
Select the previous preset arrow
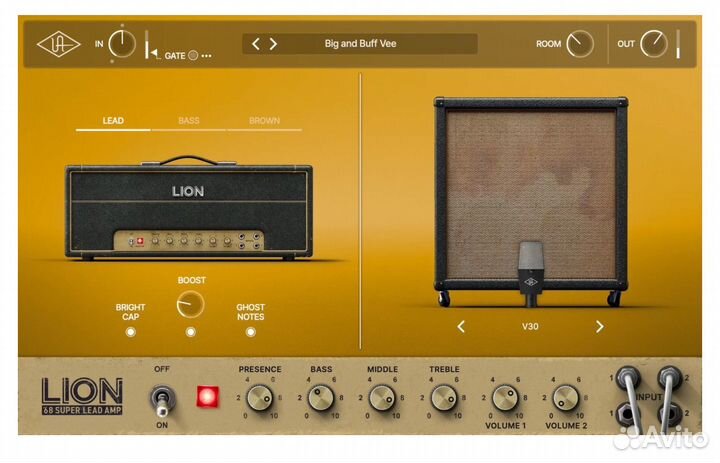256,44
